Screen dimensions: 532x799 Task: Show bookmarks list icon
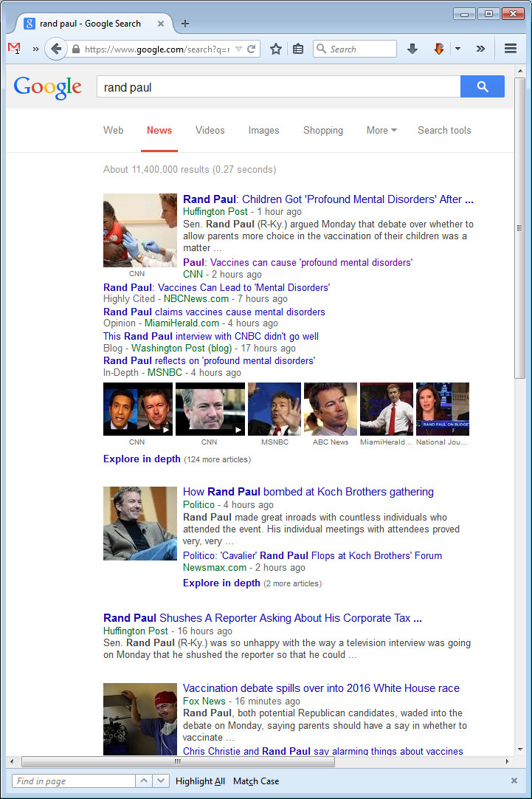[x=298, y=49]
